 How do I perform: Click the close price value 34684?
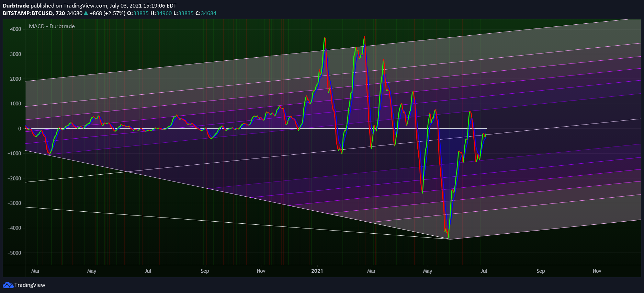click(208, 13)
